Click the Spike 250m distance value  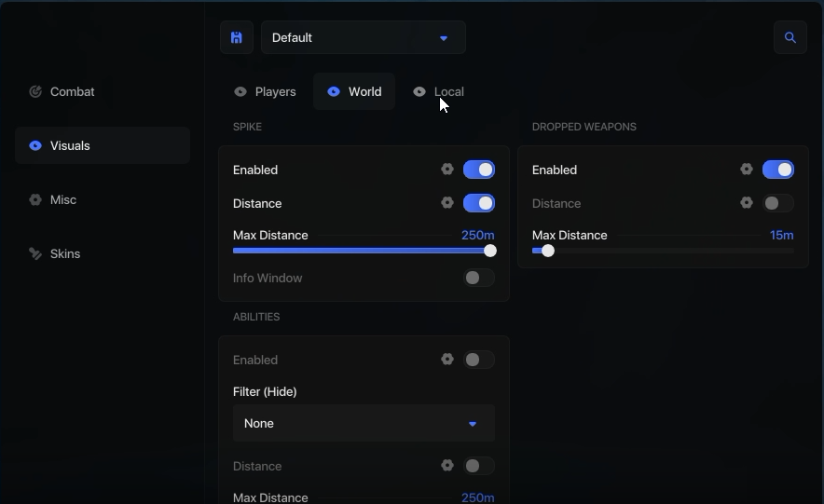[x=477, y=235]
